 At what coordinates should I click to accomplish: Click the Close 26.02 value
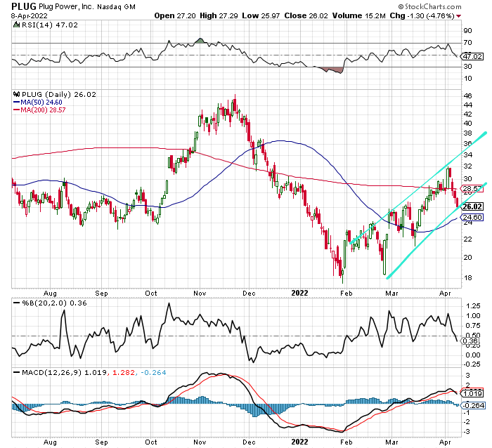point(306,15)
